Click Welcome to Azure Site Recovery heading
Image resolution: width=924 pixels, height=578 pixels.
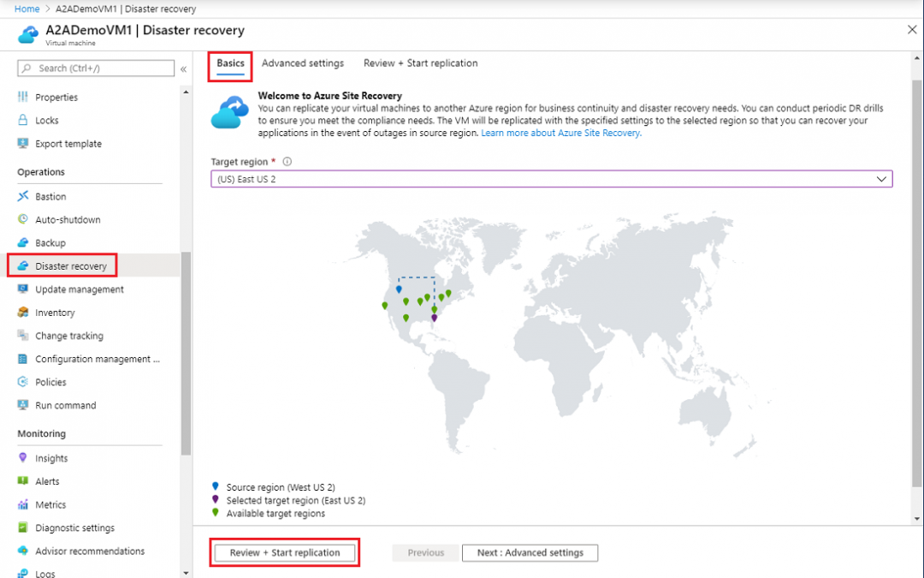pos(330,96)
